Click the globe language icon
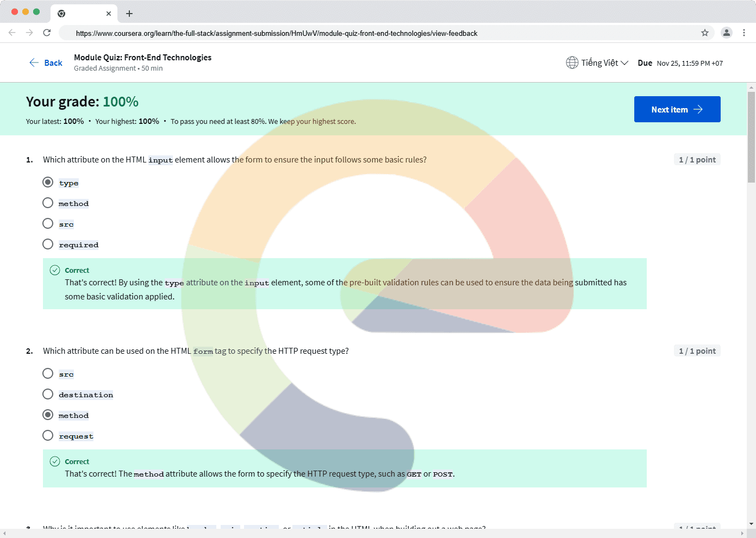756x538 pixels. pyautogui.click(x=572, y=63)
